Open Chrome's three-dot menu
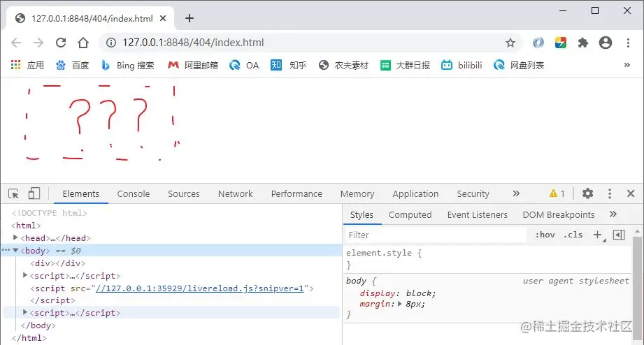The image size is (644, 345). pos(628,43)
